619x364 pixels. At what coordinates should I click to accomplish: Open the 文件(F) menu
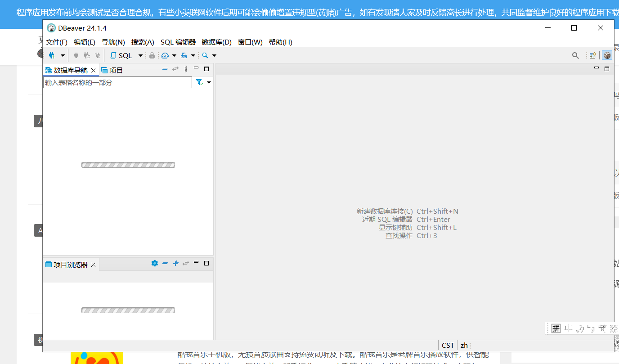tap(57, 42)
